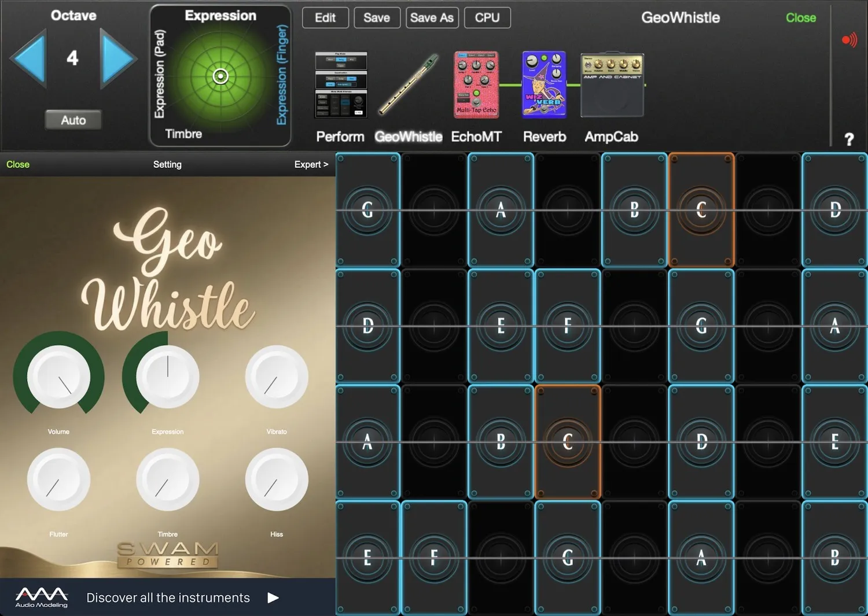
Task: Toggle the Auto octave button
Action: (x=73, y=120)
